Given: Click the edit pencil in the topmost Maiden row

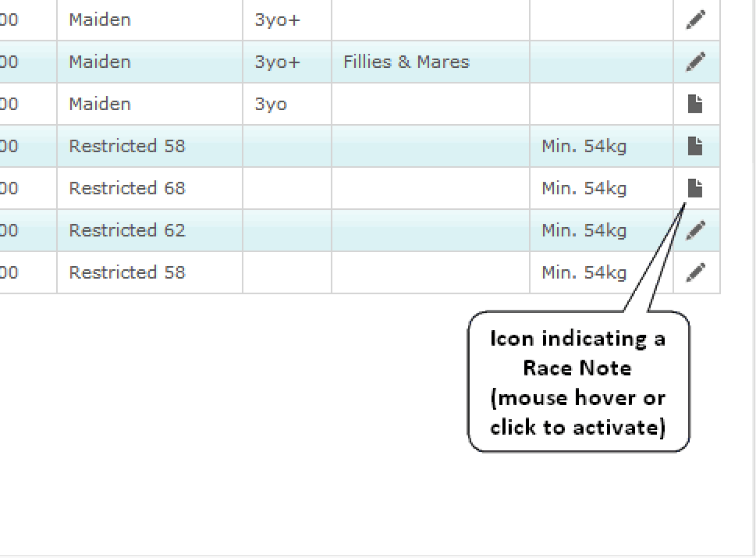Looking at the screenshot, I should click(696, 20).
